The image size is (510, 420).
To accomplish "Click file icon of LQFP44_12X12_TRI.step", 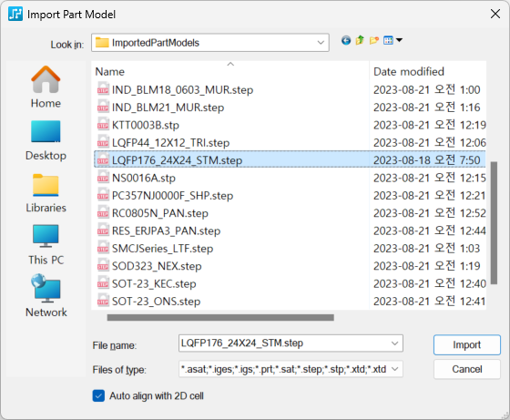I will [103, 142].
